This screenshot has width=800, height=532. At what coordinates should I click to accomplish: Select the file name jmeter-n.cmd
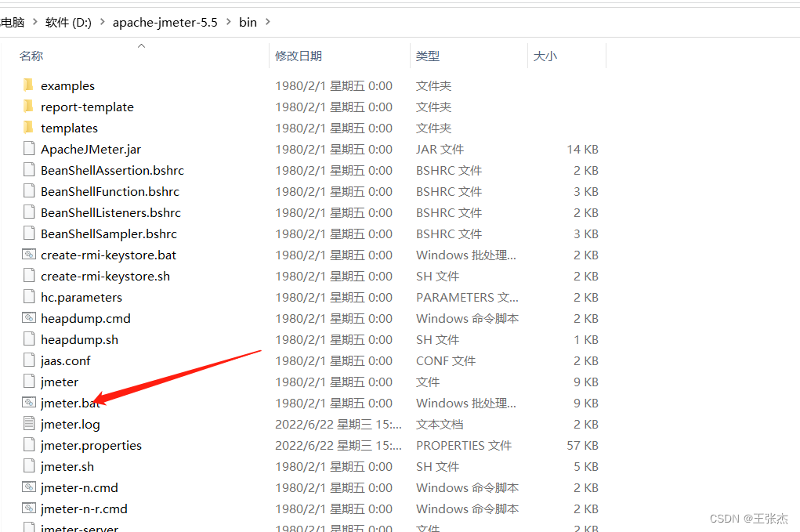pos(79,487)
